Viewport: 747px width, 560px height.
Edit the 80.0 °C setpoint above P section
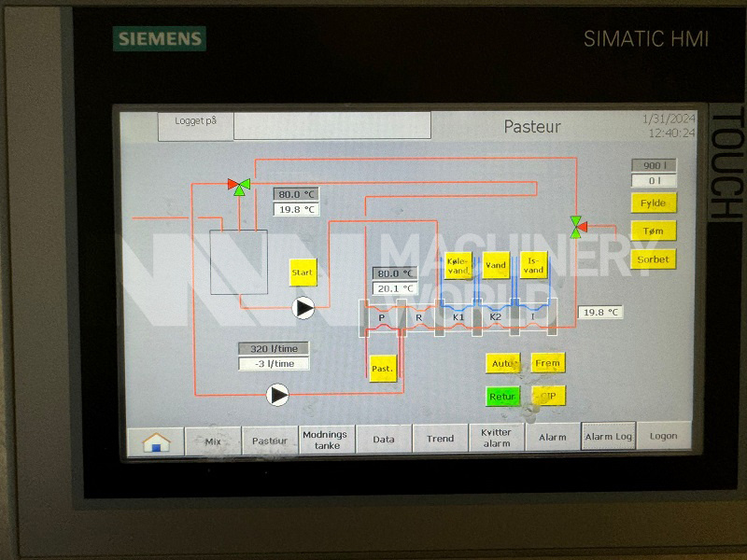tap(395, 273)
